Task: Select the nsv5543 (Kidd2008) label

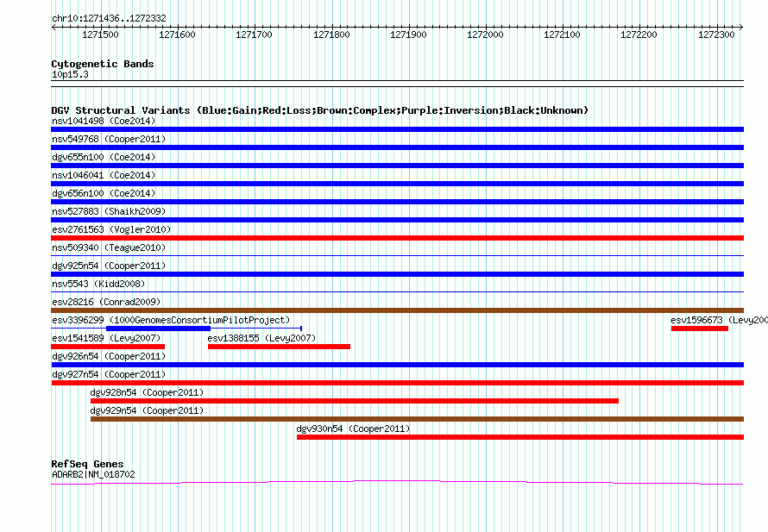Action: pyautogui.click(x=98, y=284)
